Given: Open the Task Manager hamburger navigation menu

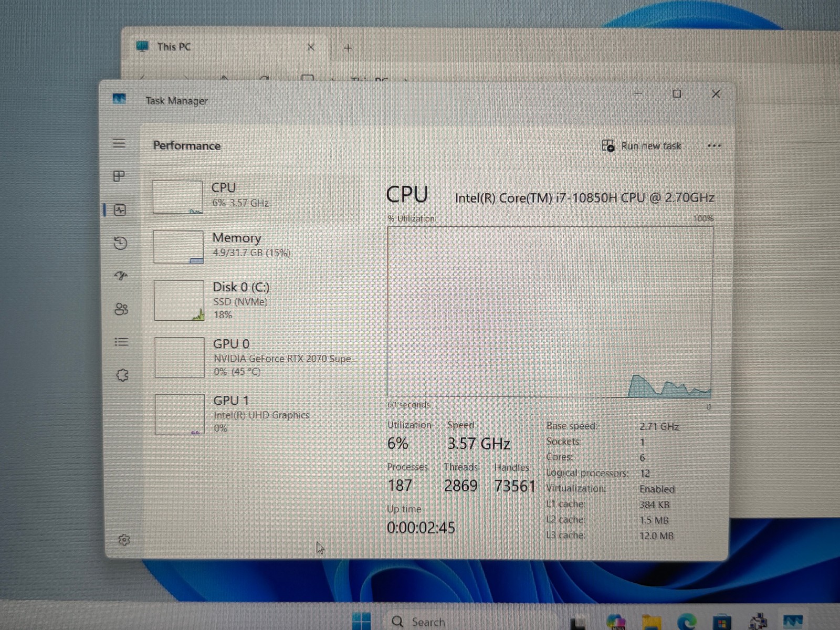Looking at the screenshot, I should pyautogui.click(x=119, y=143).
